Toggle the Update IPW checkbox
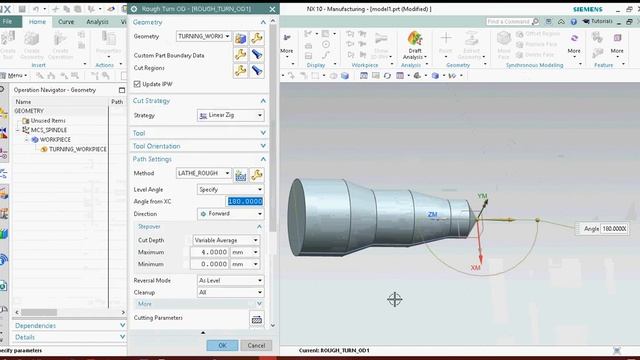 point(137,84)
